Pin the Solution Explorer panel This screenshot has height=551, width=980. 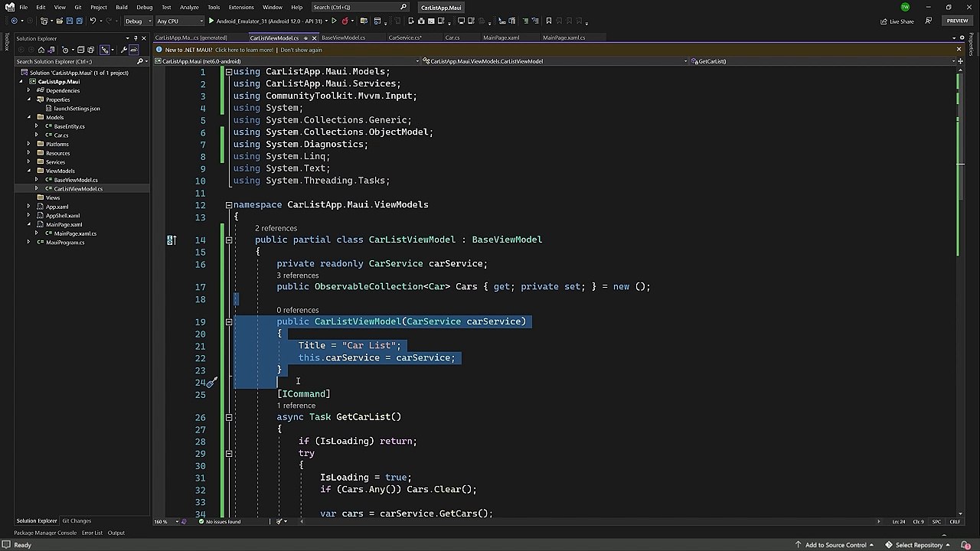coord(135,38)
